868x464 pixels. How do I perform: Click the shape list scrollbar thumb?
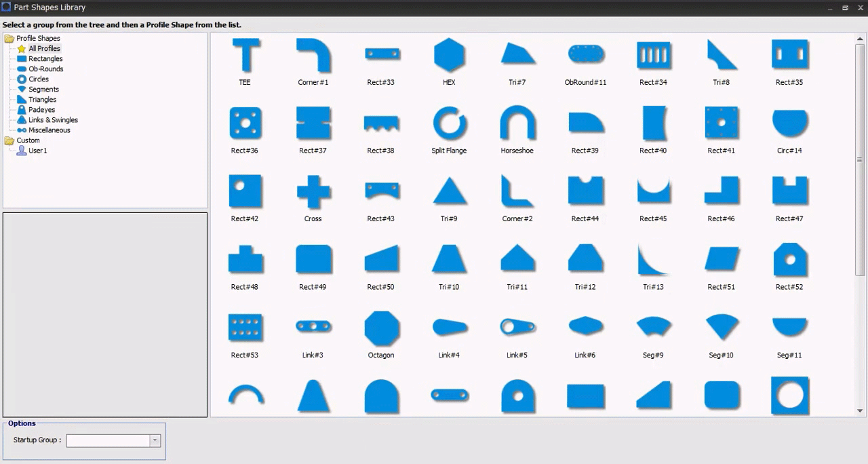860,159
